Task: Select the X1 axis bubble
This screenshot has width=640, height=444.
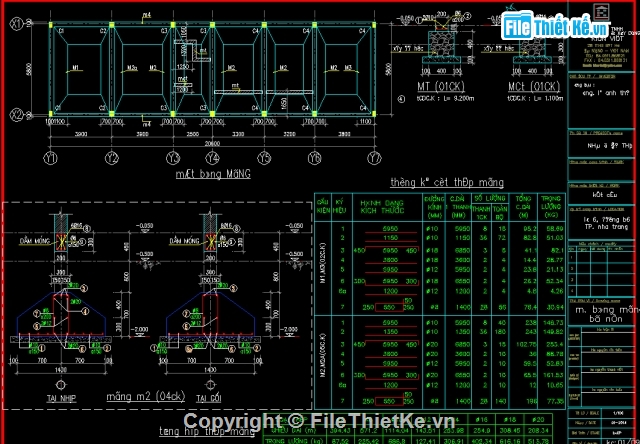Action: 17,24
